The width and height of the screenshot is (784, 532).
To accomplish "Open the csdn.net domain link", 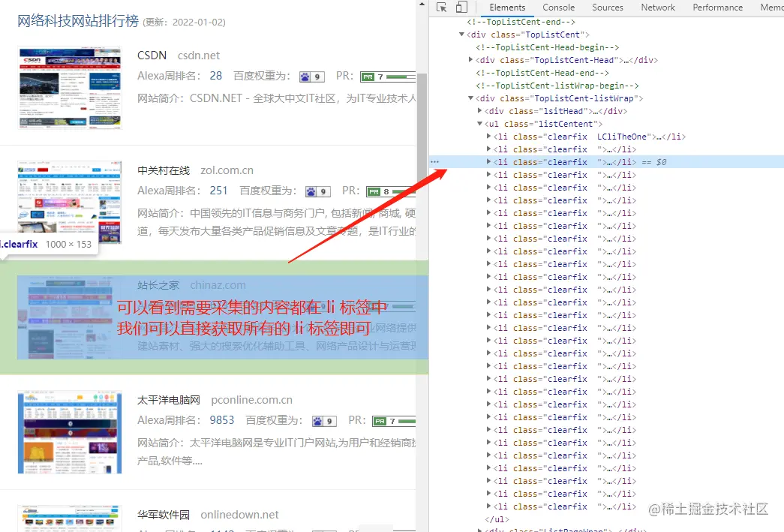I will 199,56.
